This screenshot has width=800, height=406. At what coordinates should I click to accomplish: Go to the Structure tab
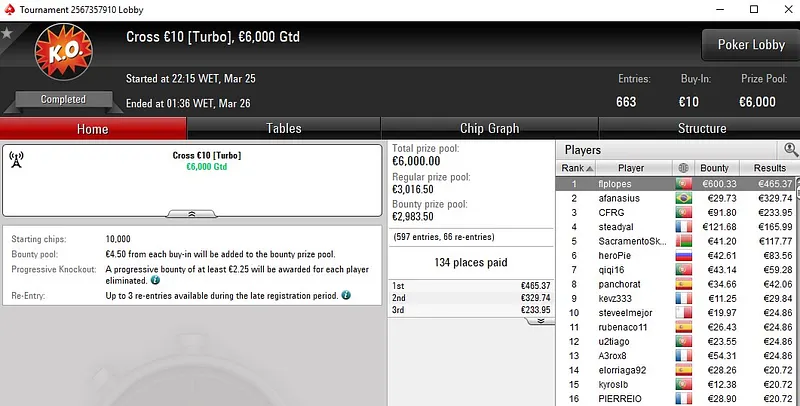click(702, 128)
